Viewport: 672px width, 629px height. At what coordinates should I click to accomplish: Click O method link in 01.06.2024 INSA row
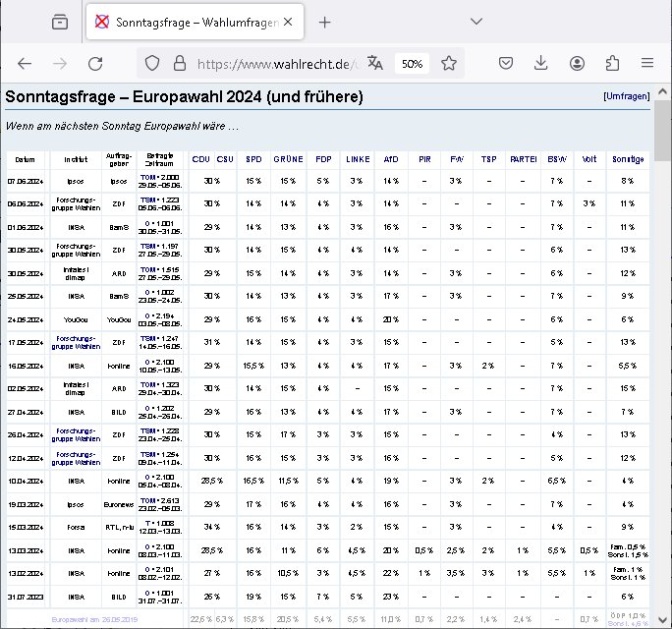click(x=147, y=223)
